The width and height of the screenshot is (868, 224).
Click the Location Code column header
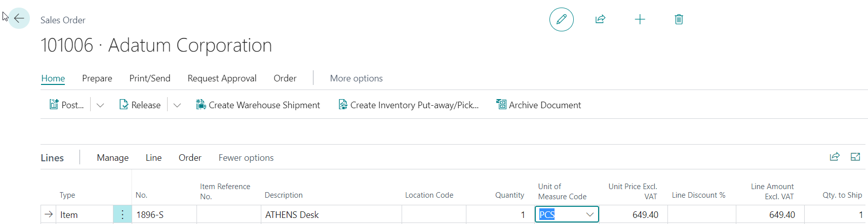[x=429, y=195]
